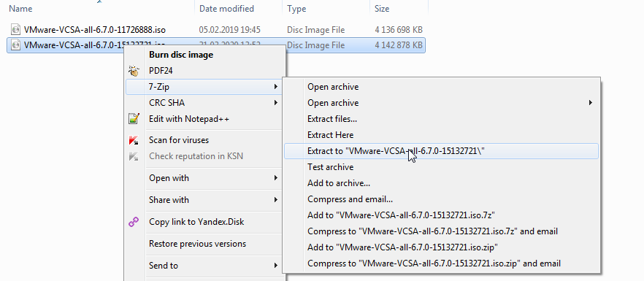
Task: Click the Notepad++ icon in context menu
Action: 134,119
